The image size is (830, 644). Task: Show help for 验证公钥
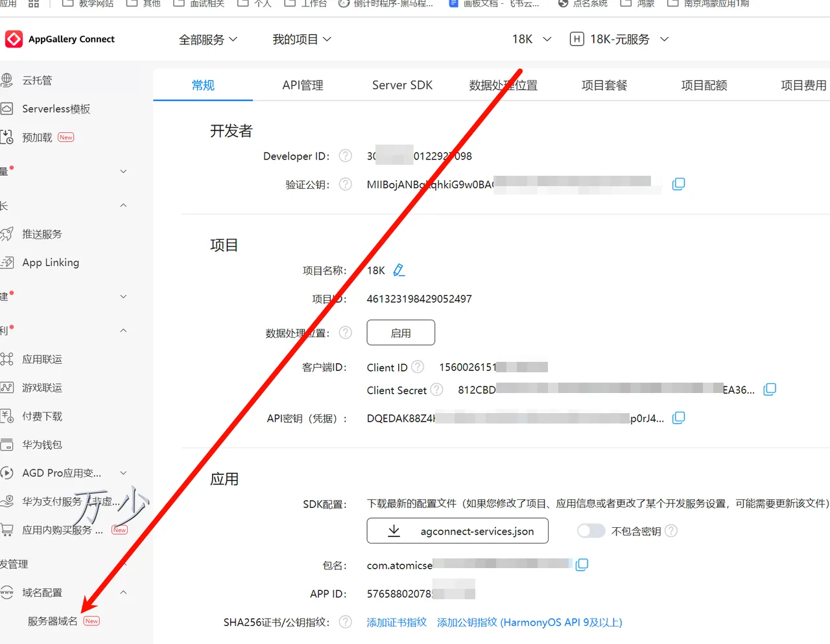coord(346,184)
